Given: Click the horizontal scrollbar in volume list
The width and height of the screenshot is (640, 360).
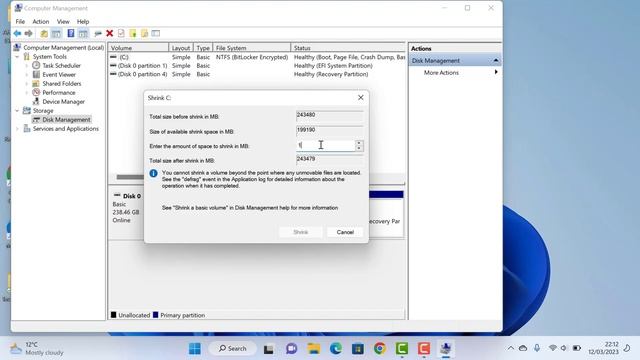Looking at the screenshot, I should (130, 177).
